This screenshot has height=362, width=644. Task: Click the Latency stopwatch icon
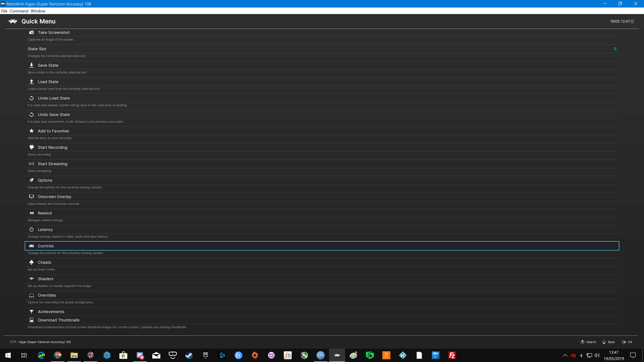pyautogui.click(x=32, y=230)
